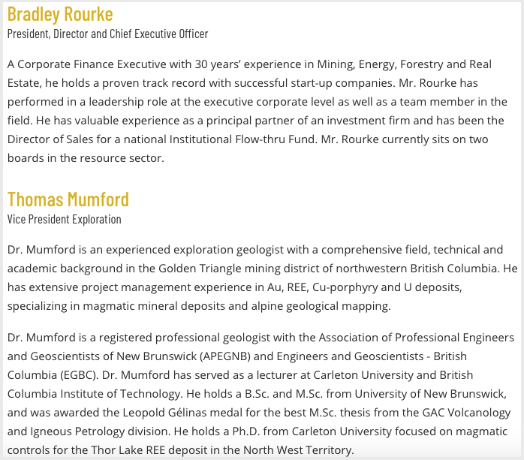Click the President, Director and Chief Executive Officer title

coord(108,34)
